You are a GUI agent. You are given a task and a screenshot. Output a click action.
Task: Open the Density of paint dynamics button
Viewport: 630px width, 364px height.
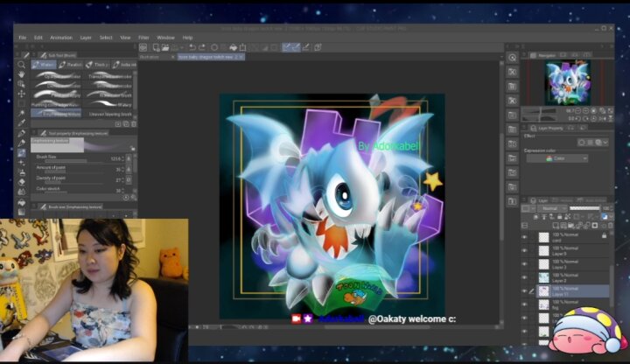click(x=129, y=180)
